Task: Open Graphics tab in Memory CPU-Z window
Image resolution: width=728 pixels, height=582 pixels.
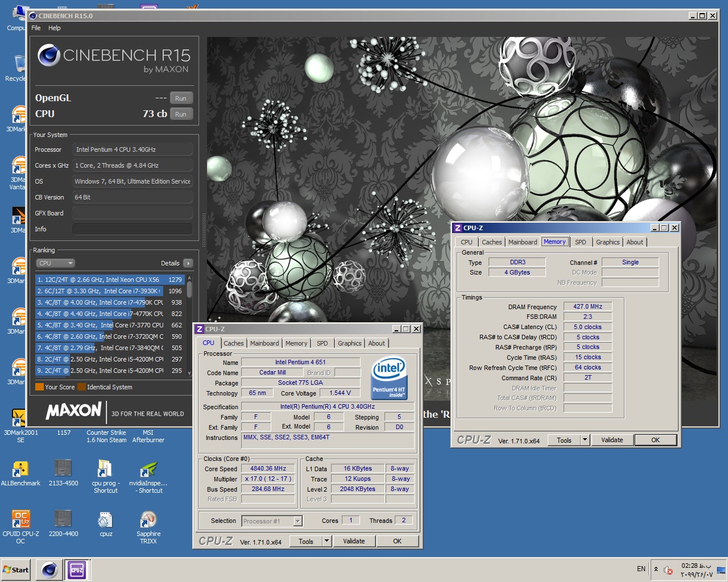Action: [607, 242]
